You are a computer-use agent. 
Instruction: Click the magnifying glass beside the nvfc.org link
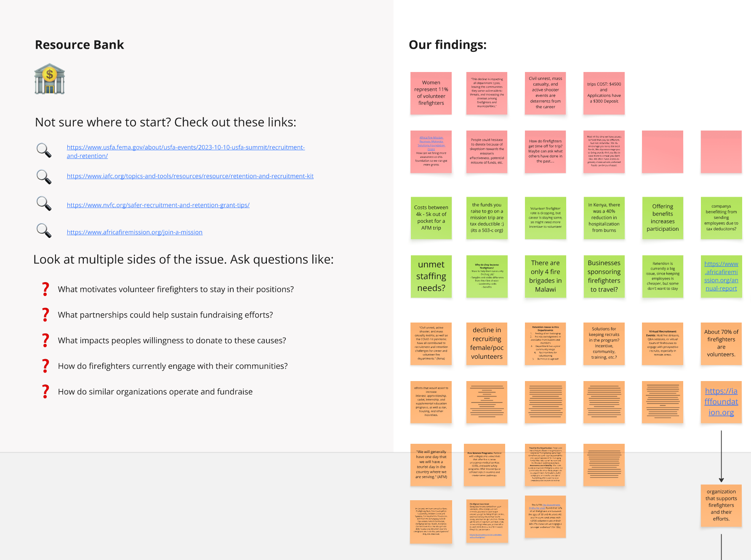[44, 204]
